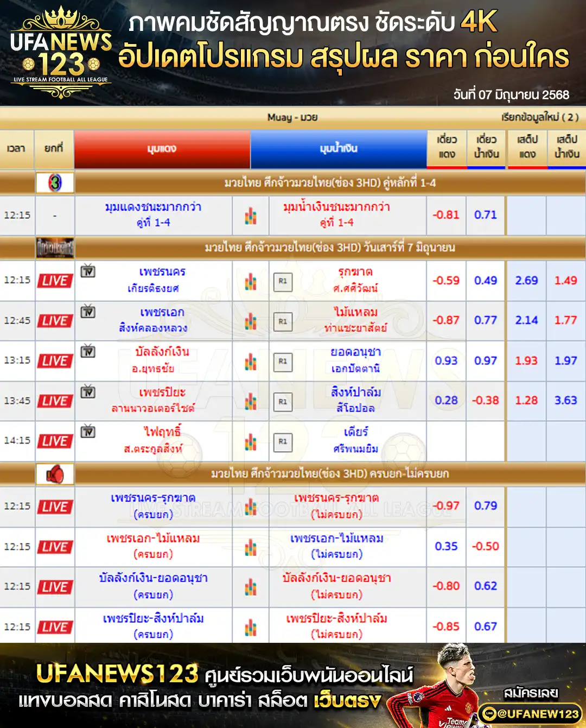The width and height of the screenshot is (586, 728).
Task: Click LIVE button in เพชรปิยะ-สิงห์ปาล์ม ครบยก row
Action: pyautogui.click(x=55, y=627)
